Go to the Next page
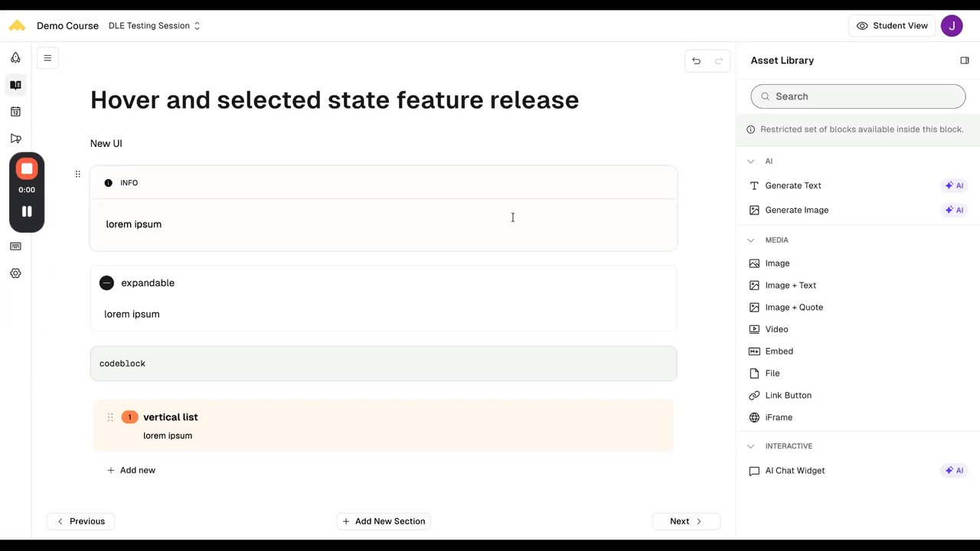 (x=686, y=521)
